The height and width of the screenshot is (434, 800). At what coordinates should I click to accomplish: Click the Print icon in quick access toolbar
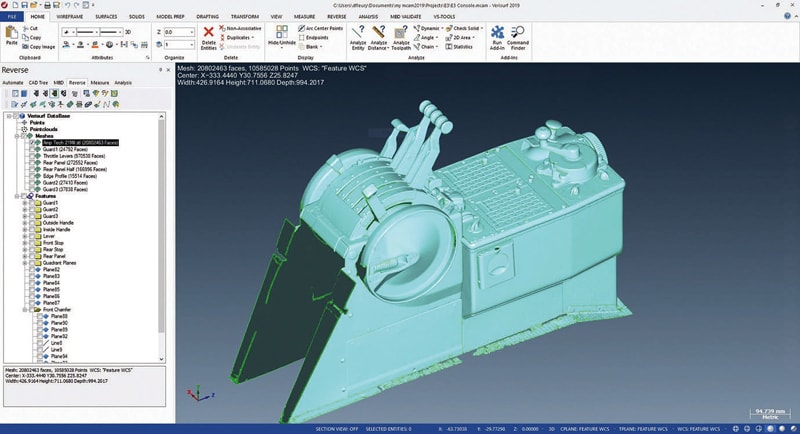pos(47,5)
